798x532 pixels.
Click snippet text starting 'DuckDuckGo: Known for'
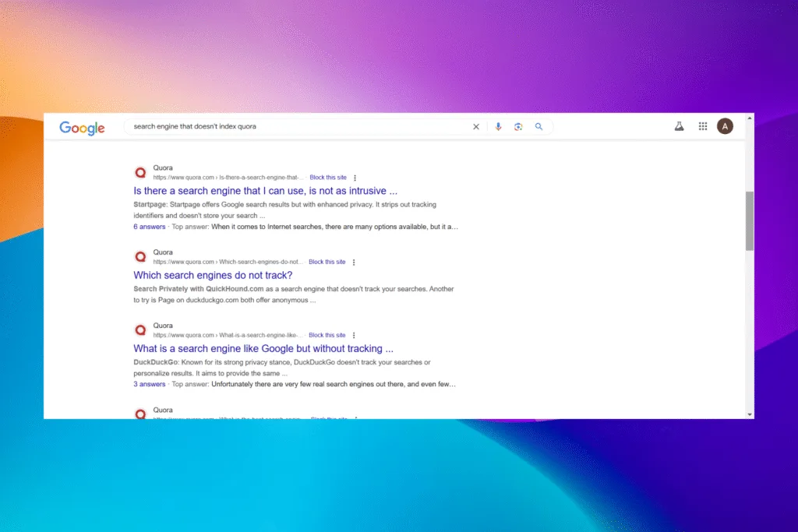coord(282,368)
